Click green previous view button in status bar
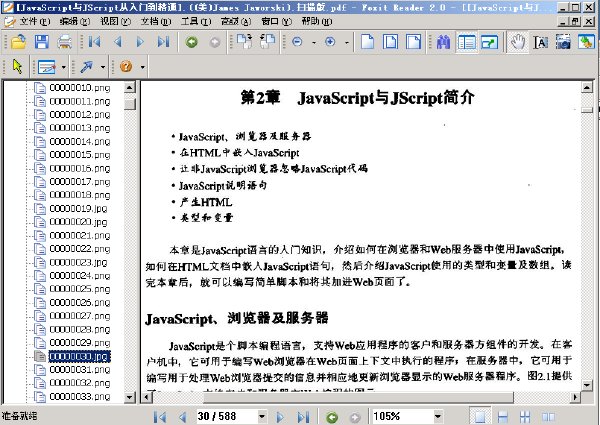Image resolution: width=600 pixels, height=425 pixels. [x=332, y=417]
